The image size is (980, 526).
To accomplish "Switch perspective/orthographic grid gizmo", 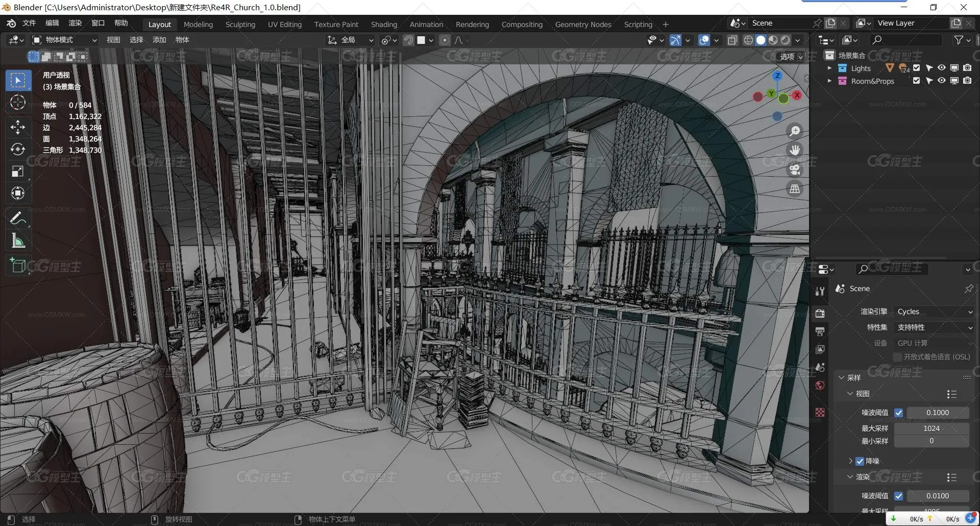I will coord(795,189).
